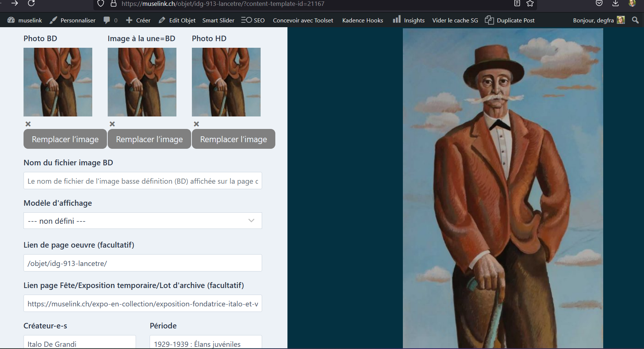
Task: Open the Modèle d'affichage dropdown
Action: tap(143, 221)
